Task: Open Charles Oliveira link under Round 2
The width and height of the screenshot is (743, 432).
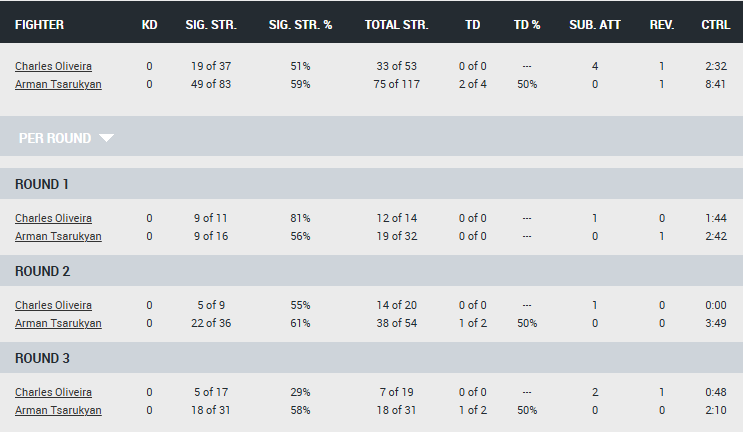Action: pos(54,306)
